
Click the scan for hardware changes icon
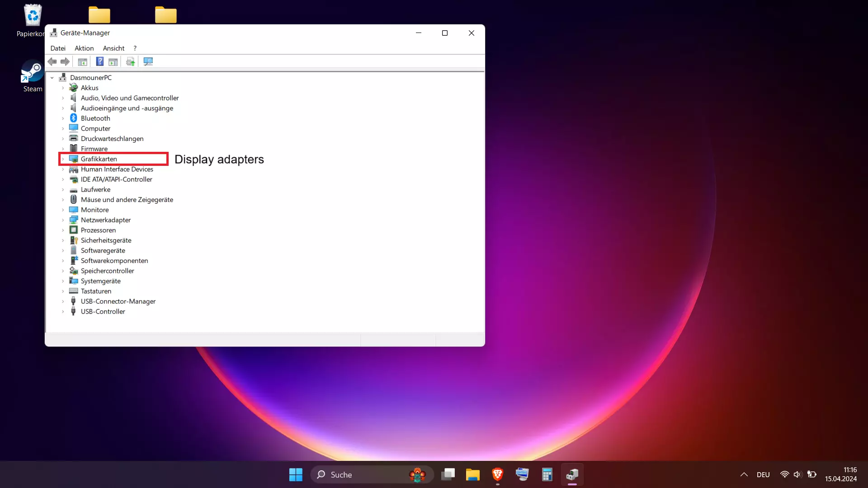[x=148, y=61]
